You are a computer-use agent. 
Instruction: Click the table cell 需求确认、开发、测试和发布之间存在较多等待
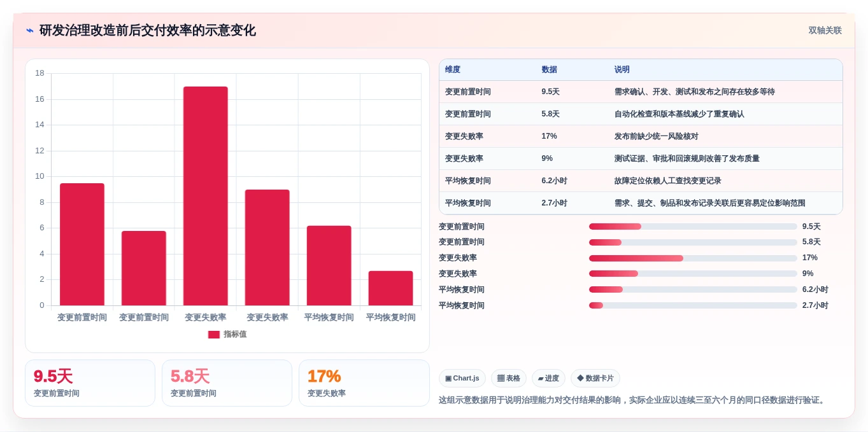tap(695, 92)
